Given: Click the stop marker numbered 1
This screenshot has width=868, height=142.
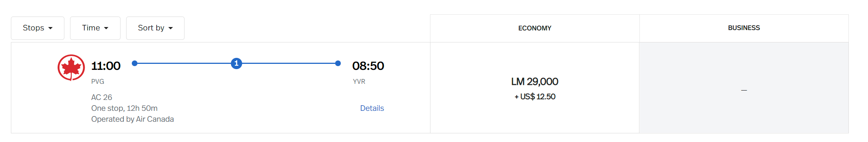Looking at the screenshot, I should [x=236, y=63].
